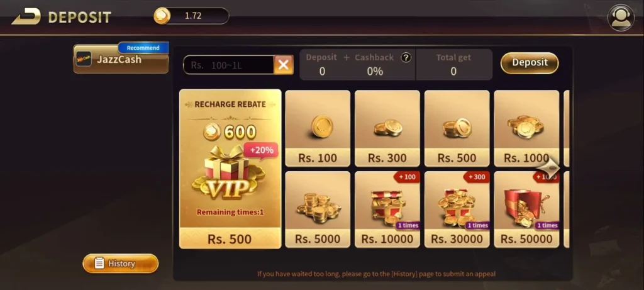The height and width of the screenshot is (290, 644).
Task: Click the Rs. 100~1L amount input field
Action: pos(229,65)
